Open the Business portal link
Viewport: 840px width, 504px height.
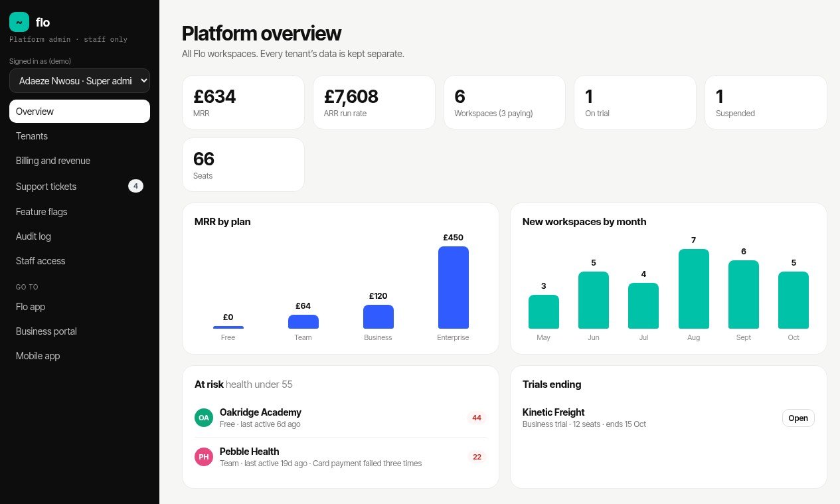coord(80,331)
